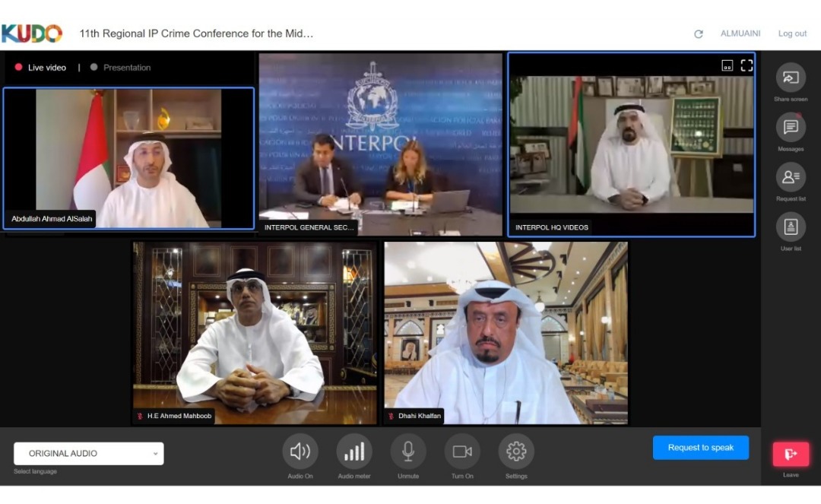Log out of the conference
This screenshot has height=504, width=821.
792,33
